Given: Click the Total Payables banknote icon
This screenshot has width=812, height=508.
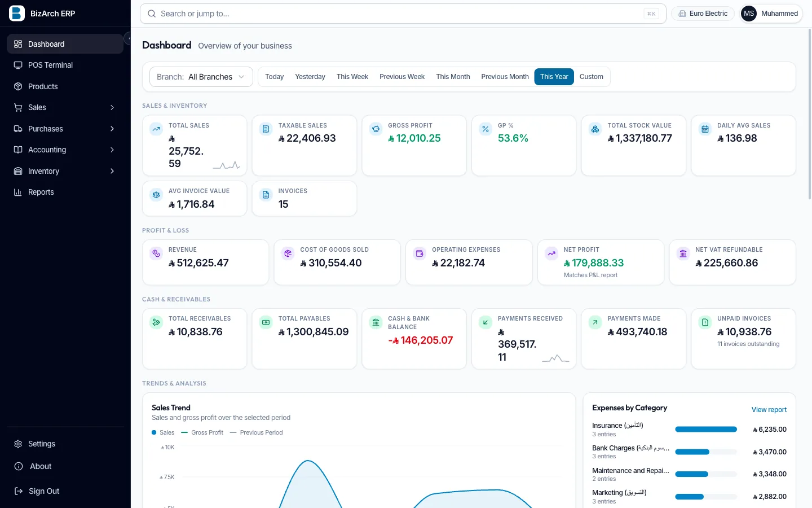Looking at the screenshot, I should pyautogui.click(x=266, y=322).
